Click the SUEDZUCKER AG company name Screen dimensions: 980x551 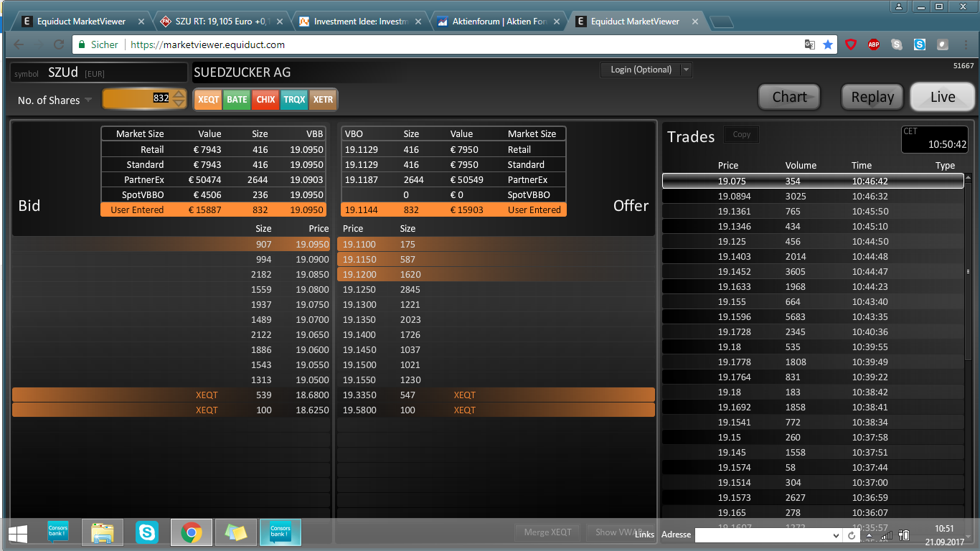pyautogui.click(x=242, y=72)
